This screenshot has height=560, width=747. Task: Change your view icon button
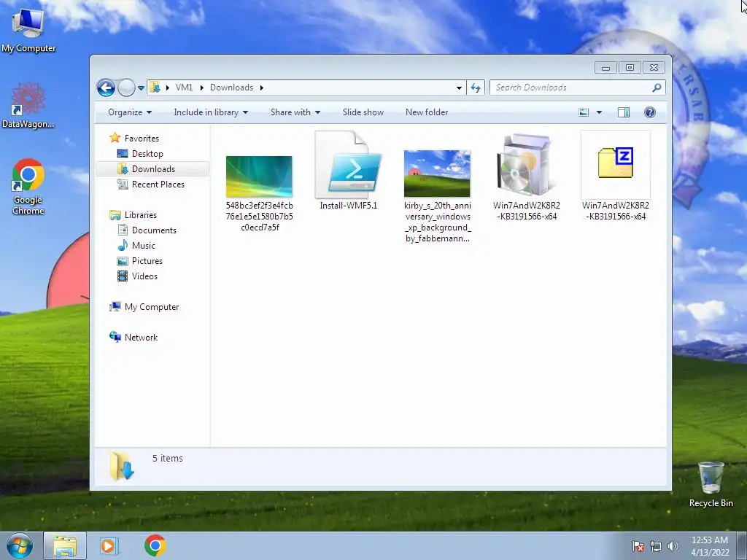584,112
